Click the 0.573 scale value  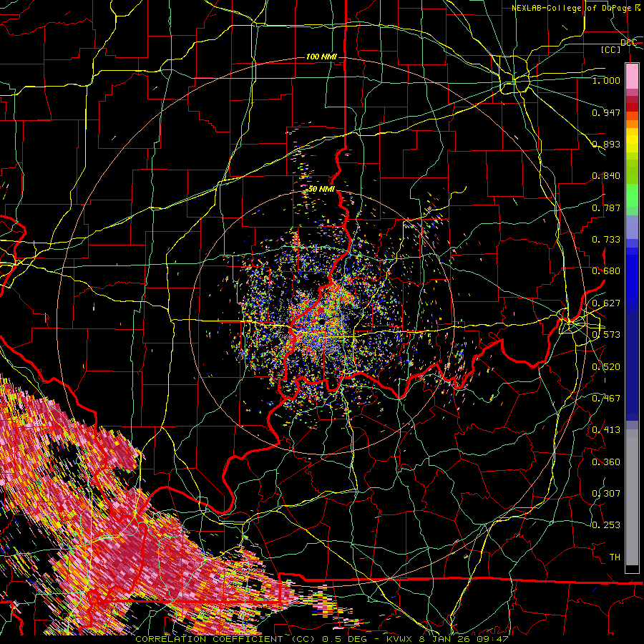pyautogui.click(x=606, y=335)
